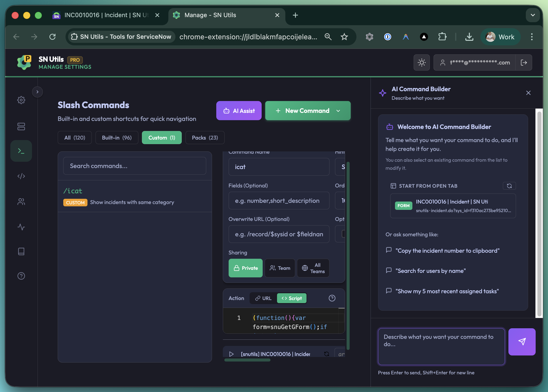Switch to the Manage - SN Utils browser tab
Image resolution: width=548 pixels, height=392 pixels.
click(x=210, y=15)
